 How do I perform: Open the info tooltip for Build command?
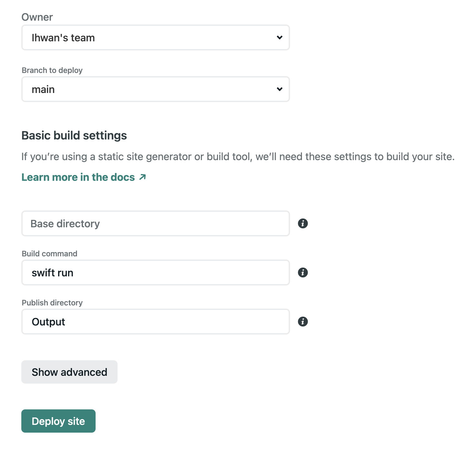click(303, 272)
